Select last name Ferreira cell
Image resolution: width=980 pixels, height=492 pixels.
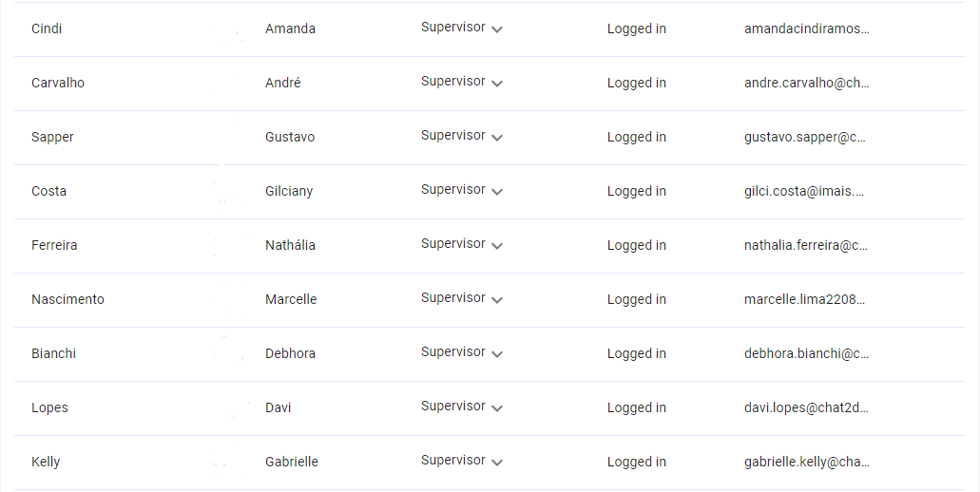[x=54, y=245]
